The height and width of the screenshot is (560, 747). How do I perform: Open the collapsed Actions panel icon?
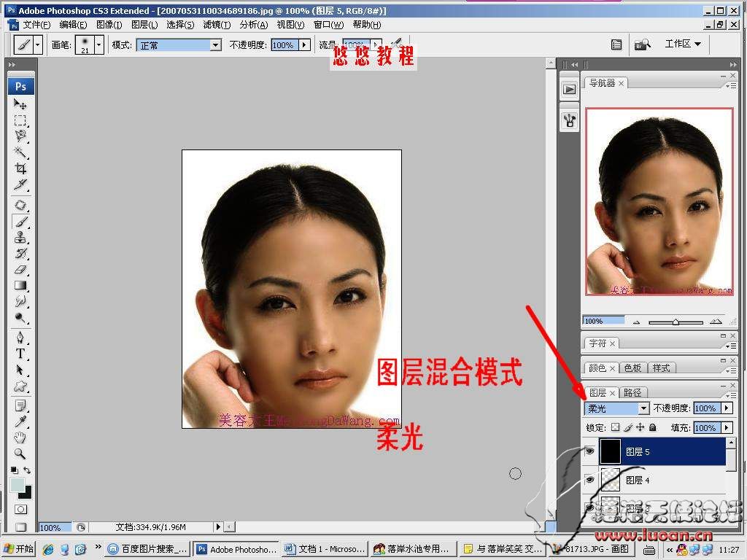point(569,89)
